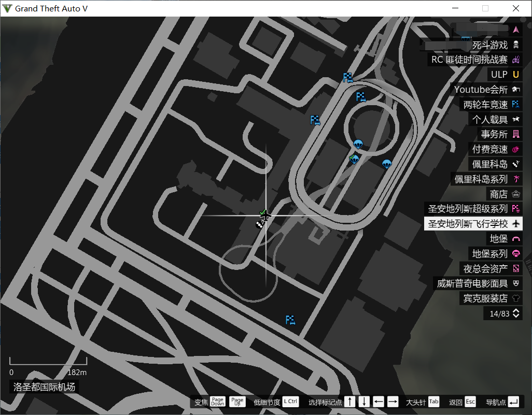
Task: Select the 死斗游戏 legend entry
Action: click(x=471, y=45)
